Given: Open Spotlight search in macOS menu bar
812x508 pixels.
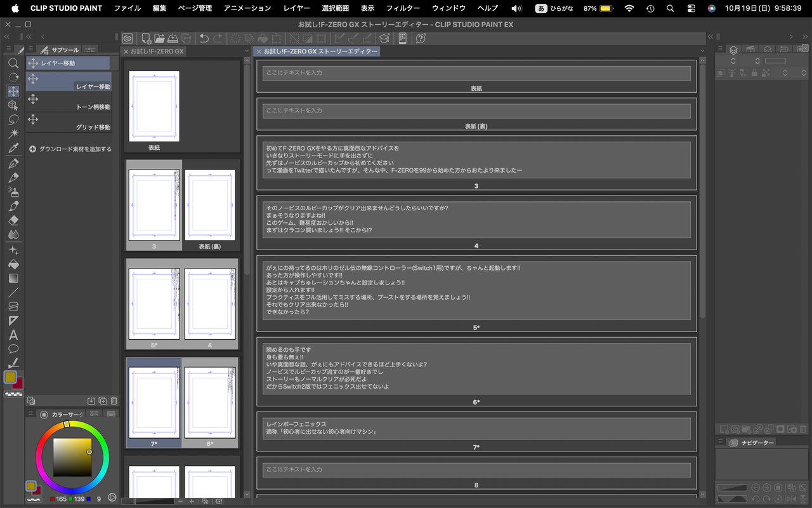Looking at the screenshot, I should click(671, 8).
